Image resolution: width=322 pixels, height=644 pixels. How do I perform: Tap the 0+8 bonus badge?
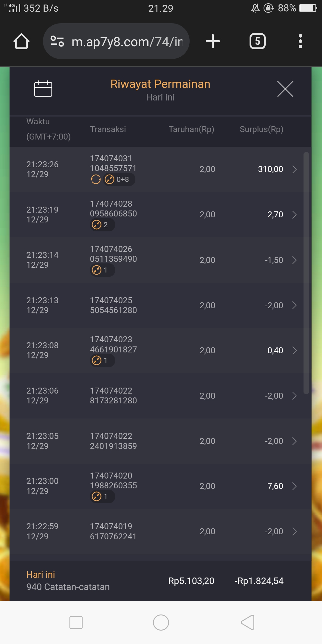point(119,179)
